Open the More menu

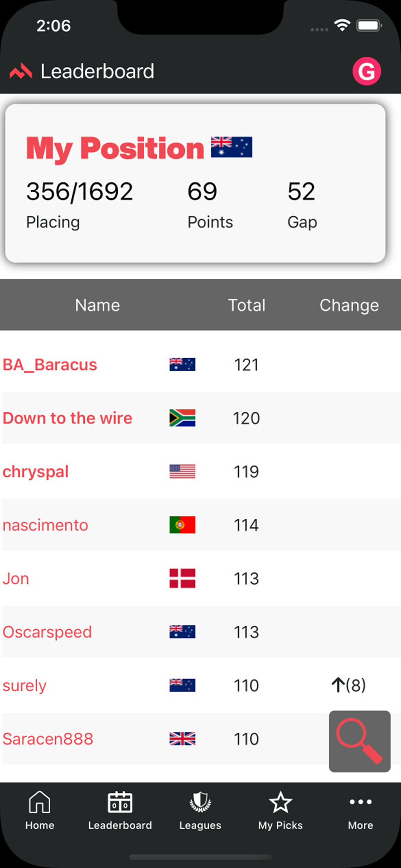[360, 811]
